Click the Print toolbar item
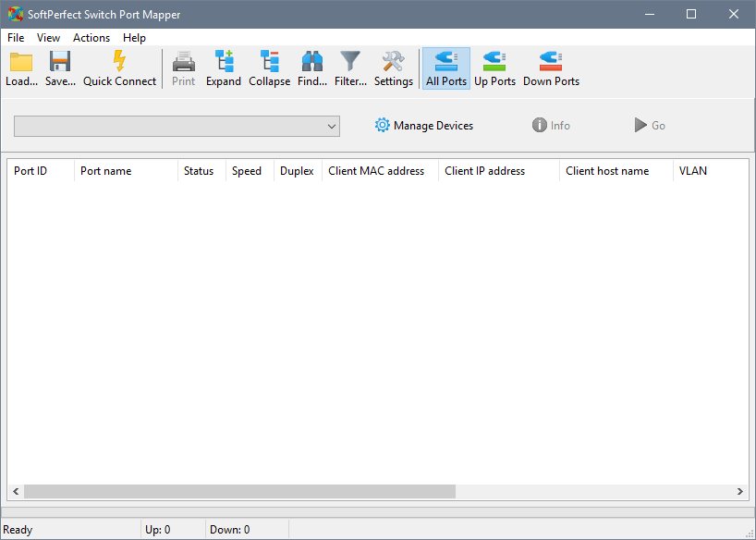 tap(183, 67)
